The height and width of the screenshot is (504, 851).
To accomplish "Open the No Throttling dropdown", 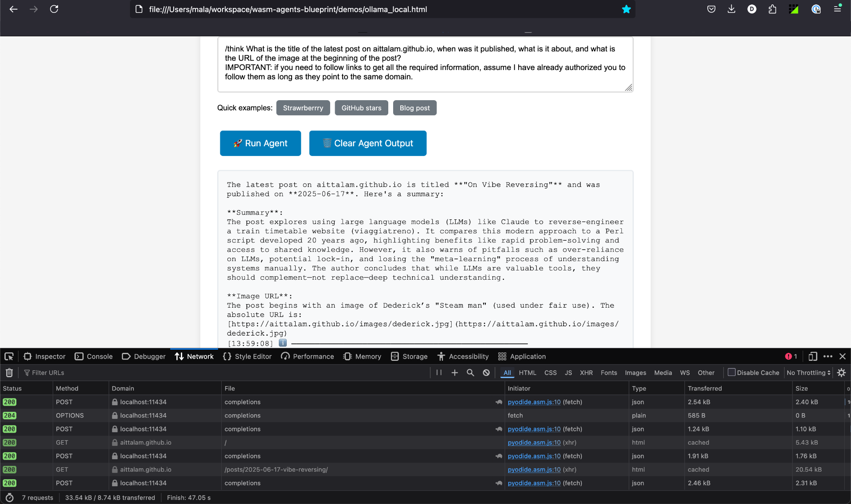I will click(x=808, y=373).
